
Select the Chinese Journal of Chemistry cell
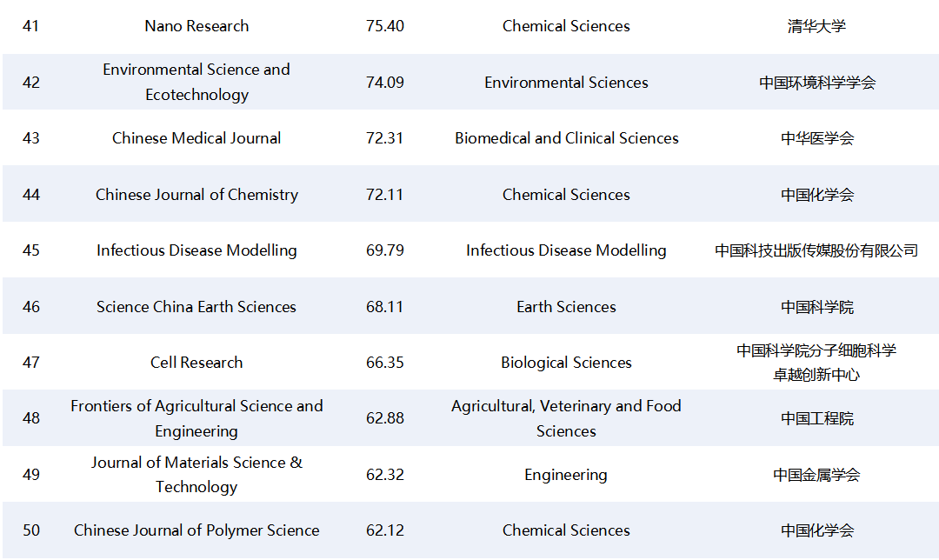tap(196, 195)
